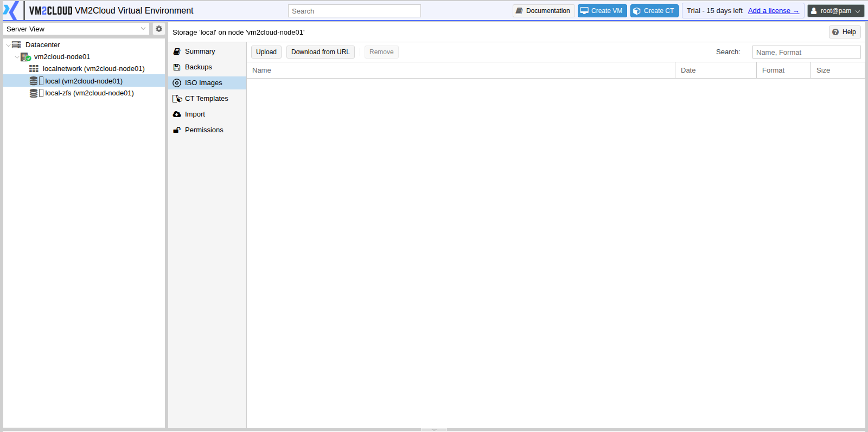The image size is (868, 432).
Task: Click the vm2cloud-node01 node icon
Action: click(x=25, y=57)
